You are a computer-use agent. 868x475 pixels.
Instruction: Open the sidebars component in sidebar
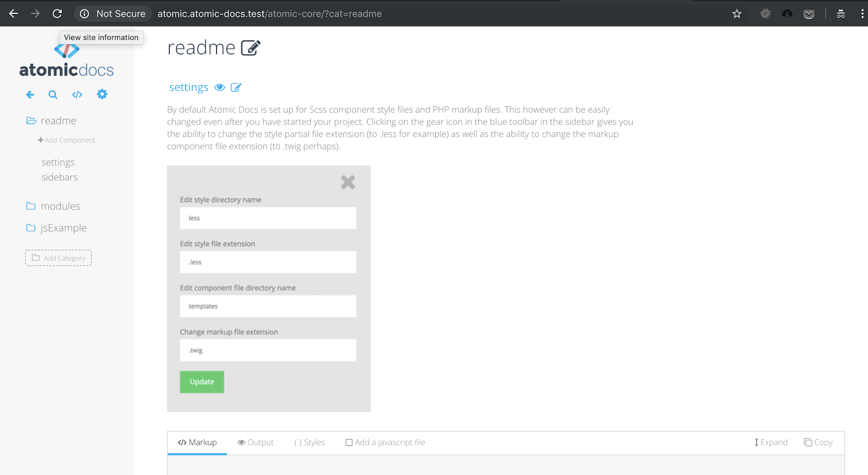(60, 177)
